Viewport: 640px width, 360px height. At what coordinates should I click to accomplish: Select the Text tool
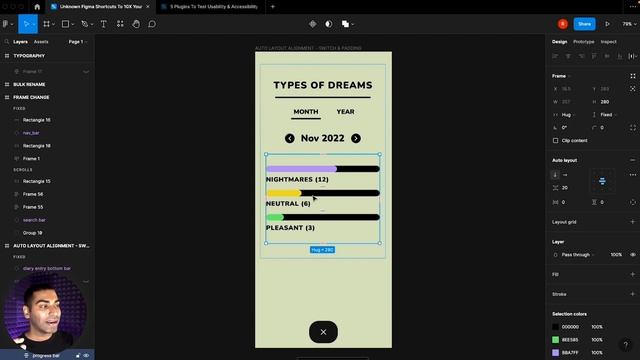coord(104,24)
